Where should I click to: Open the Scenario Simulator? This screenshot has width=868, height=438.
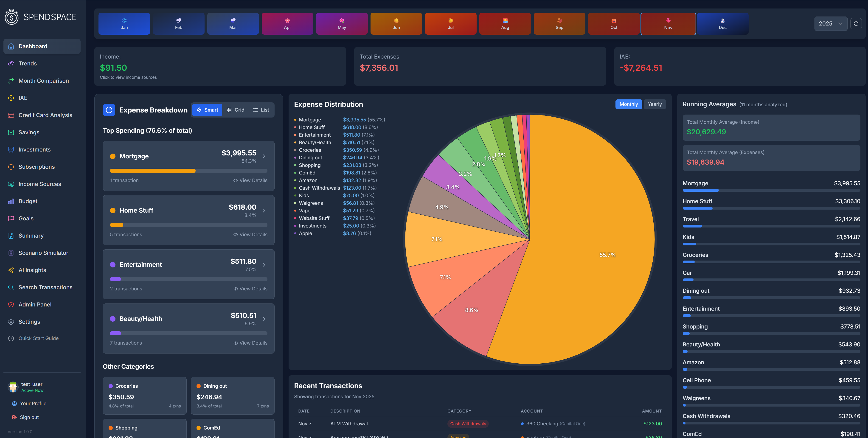pos(43,252)
